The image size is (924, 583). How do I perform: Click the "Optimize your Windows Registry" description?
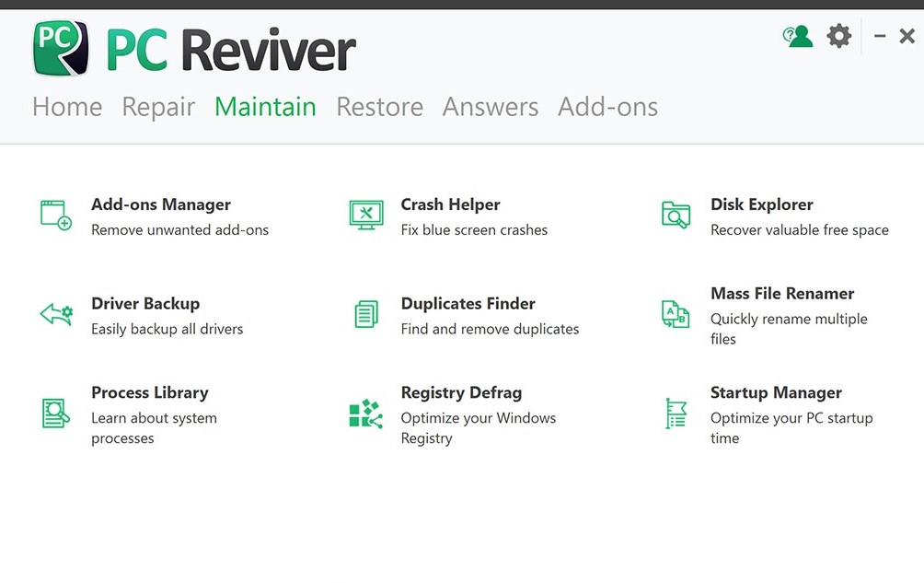point(479,428)
